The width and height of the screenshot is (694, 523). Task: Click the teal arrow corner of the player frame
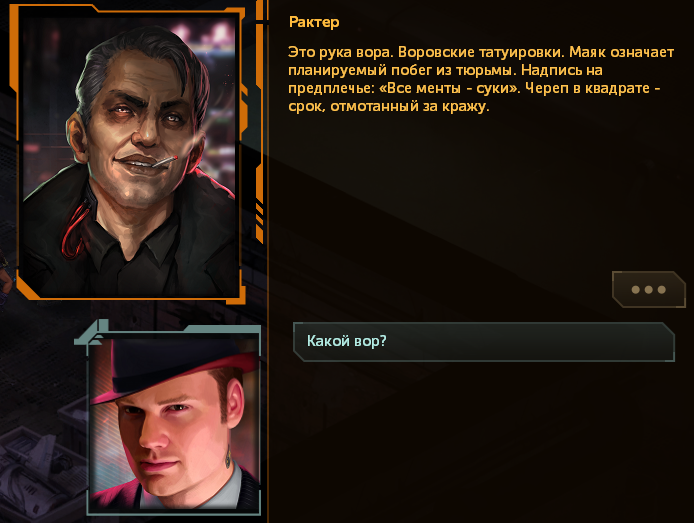tap(92, 333)
